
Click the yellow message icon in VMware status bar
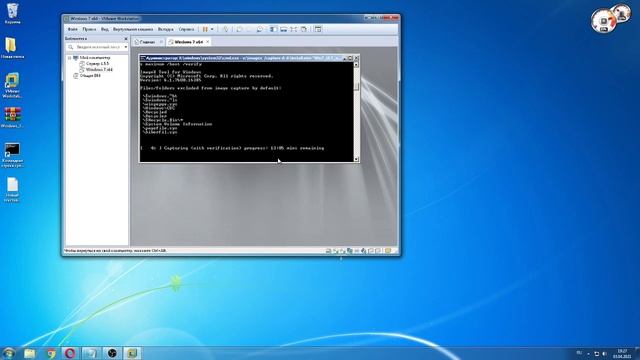coord(387,251)
